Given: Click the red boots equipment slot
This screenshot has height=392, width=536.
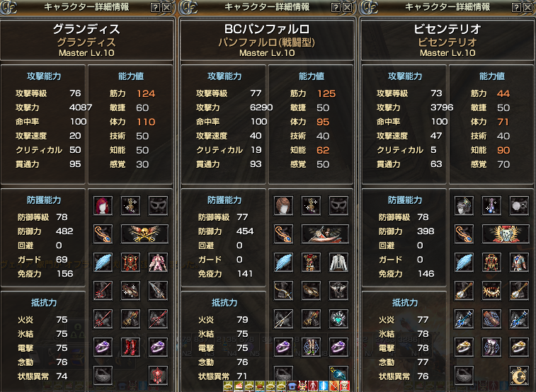Looking at the screenshot, I should [x=130, y=347].
